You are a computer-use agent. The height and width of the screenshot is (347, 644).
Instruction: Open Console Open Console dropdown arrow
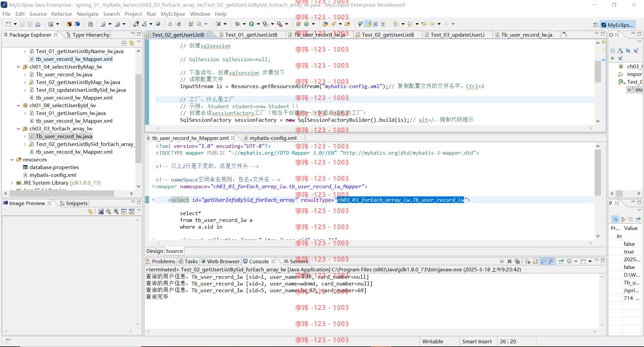click(590, 261)
